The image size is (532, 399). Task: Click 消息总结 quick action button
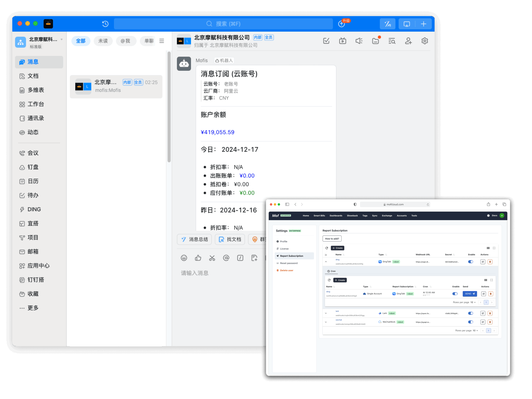pos(194,239)
